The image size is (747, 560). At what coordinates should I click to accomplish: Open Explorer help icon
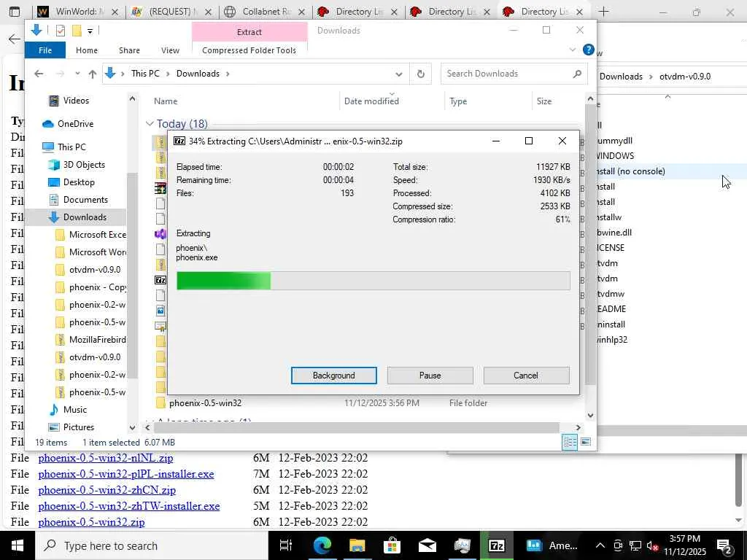tap(589, 50)
